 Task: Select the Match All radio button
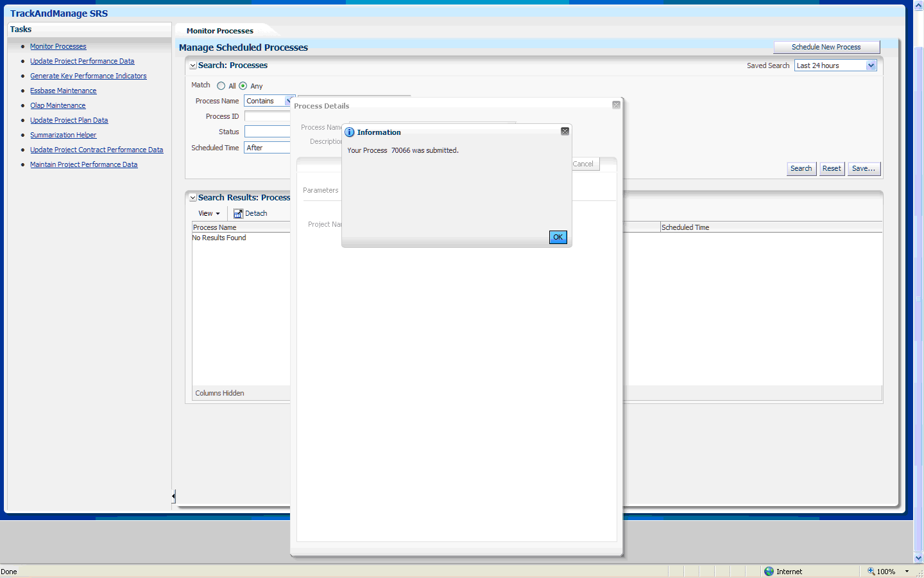coord(221,85)
